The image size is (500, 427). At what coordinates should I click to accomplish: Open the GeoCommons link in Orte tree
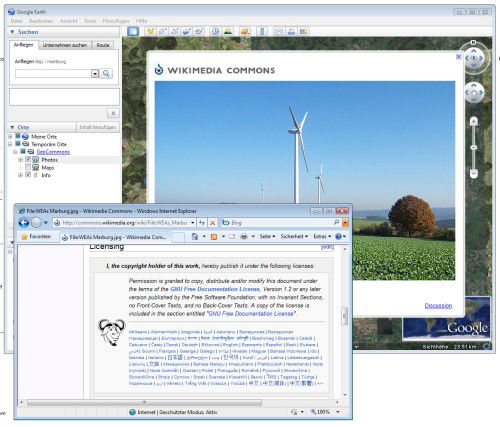click(x=53, y=152)
